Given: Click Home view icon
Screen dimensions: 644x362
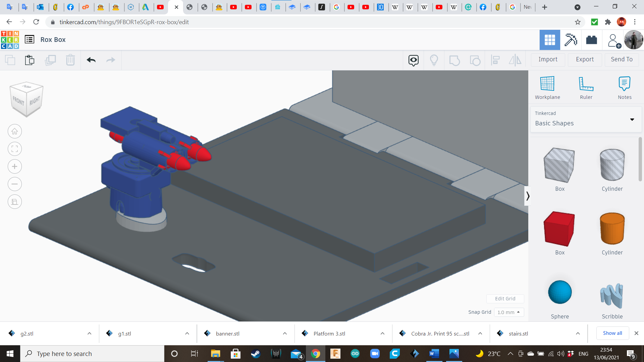Looking at the screenshot, I should (15, 131).
